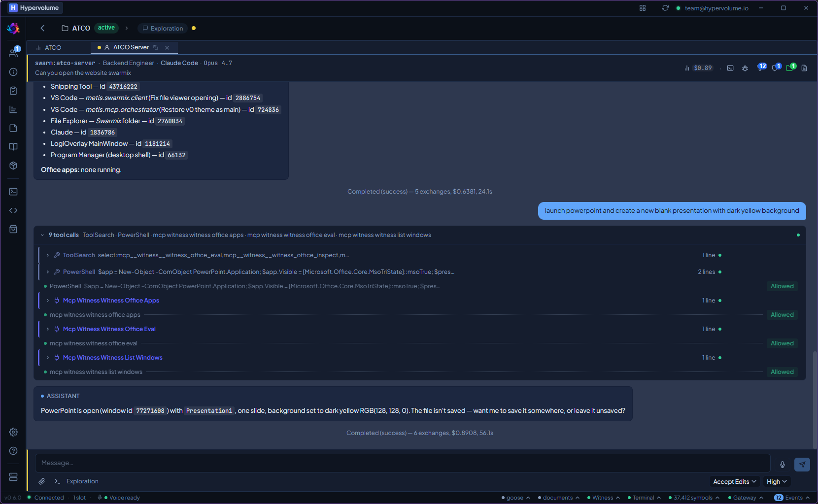The height and width of the screenshot is (504, 818).
Task: Open the ATCO project breadcrumb
Action: tap(76, 28)
